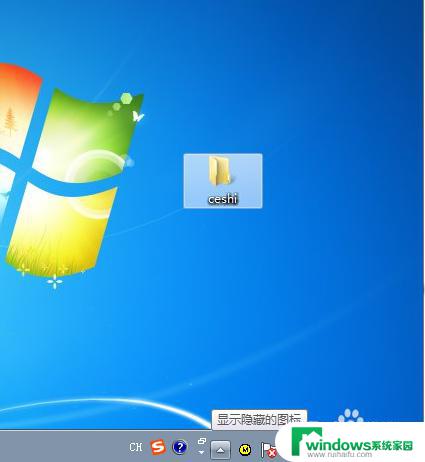Switch the CH input language indicator
The image size is (425, 462).
[x=136, y=447]
